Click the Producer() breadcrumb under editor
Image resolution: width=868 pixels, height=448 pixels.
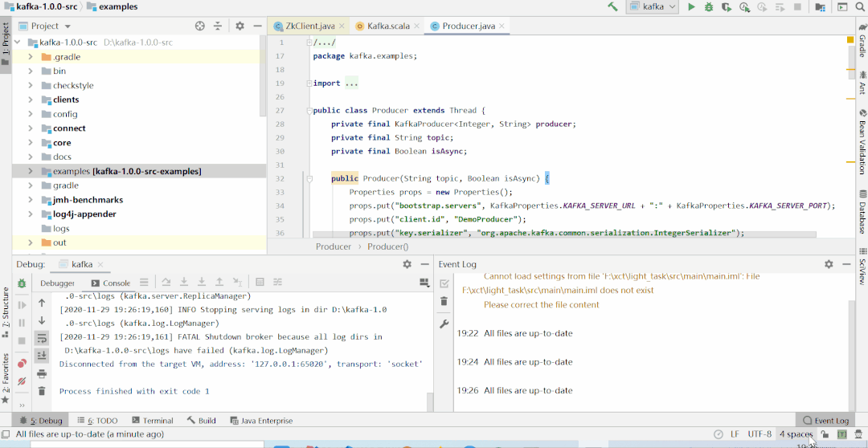coord(387,246)
